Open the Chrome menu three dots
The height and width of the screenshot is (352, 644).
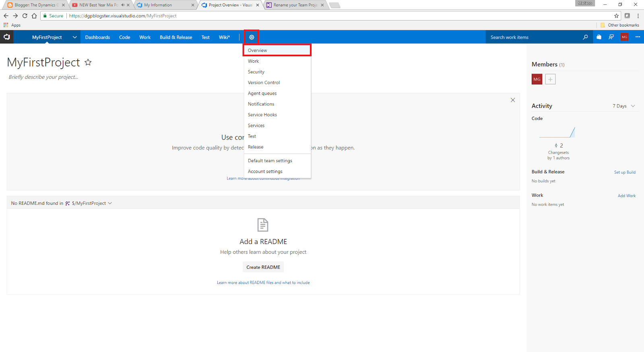point(638,16)
